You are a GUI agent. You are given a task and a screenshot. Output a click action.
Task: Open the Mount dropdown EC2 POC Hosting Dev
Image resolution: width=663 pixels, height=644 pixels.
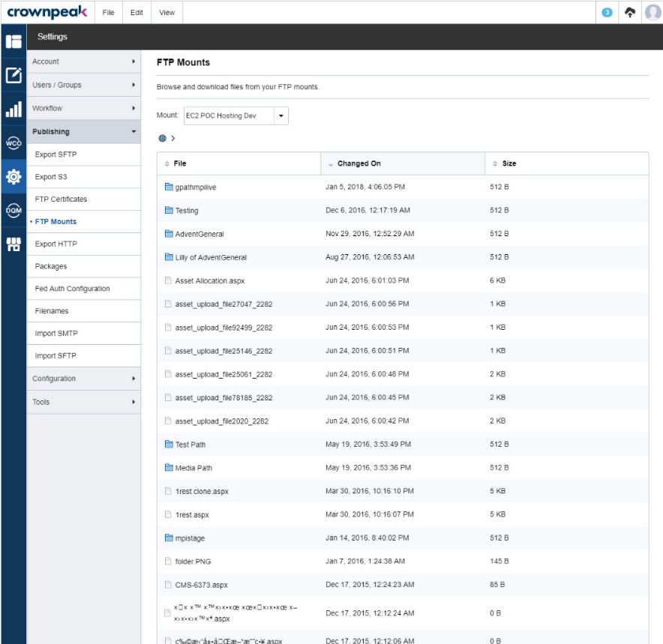click(235, 116)
